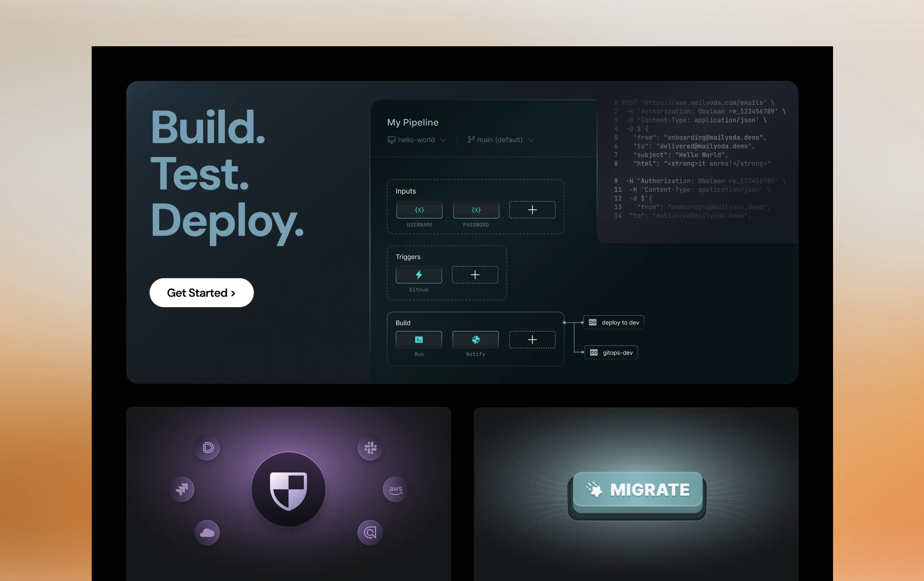This screenshot has height=581, width=924.
Task: Click the Slack integration circle icon
Action: [x=370, y=447]
